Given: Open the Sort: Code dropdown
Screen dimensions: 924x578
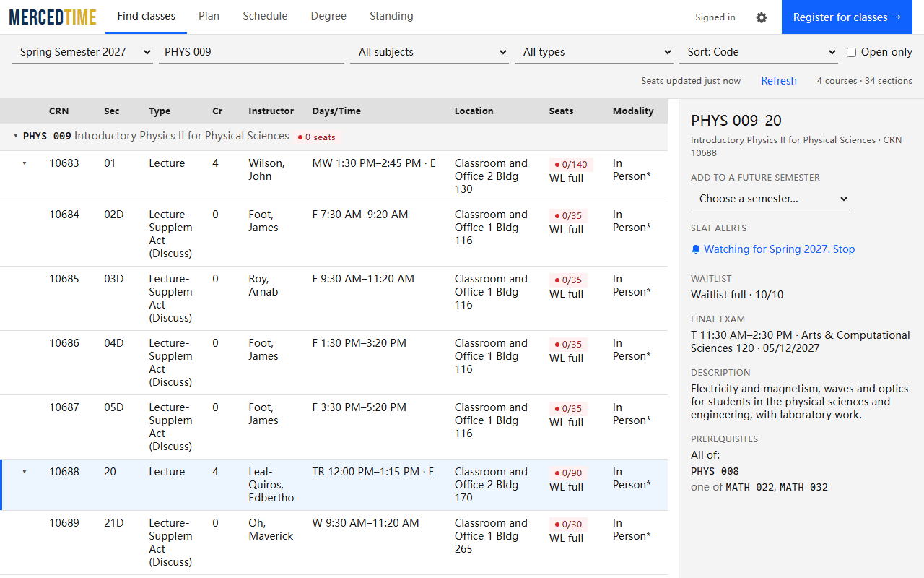Looking at the screenshot, I should [759, 52].
